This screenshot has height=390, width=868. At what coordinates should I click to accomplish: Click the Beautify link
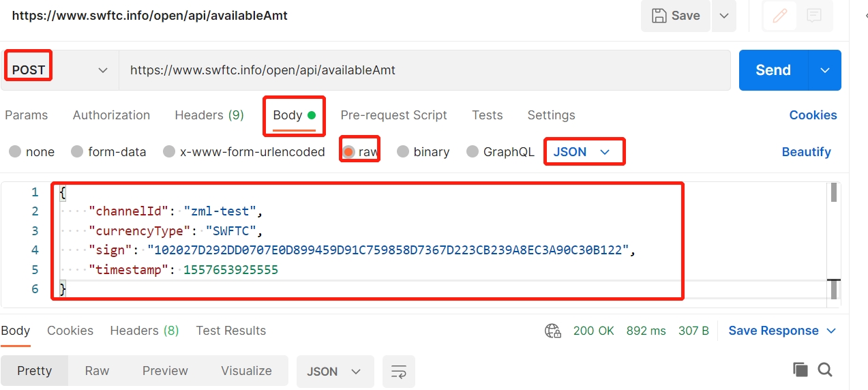tap(806, 152)
